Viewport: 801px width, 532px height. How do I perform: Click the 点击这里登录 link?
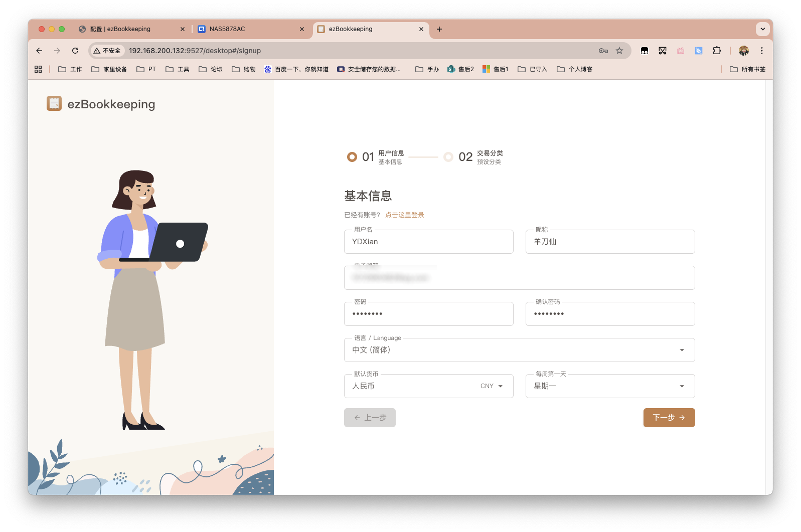coord(405,215)
